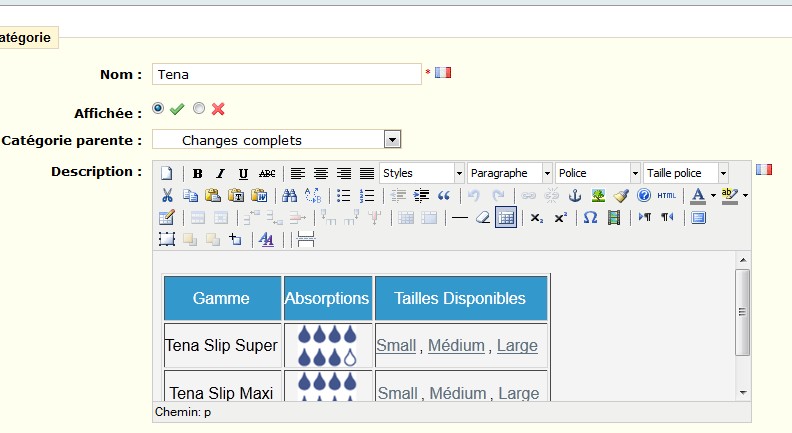The image size is (792, 433).
Task: Select the Affichée no radio button
Action: click(x=199, y=108)
